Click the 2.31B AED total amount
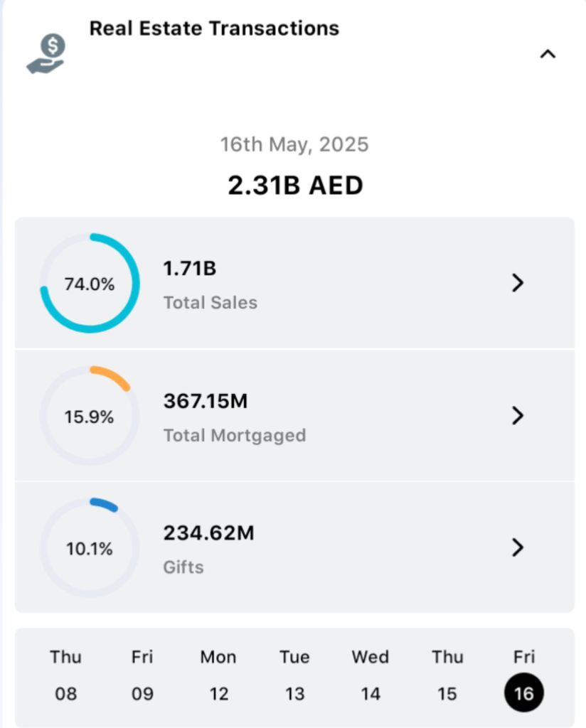The image size is (586, 728). pyautogui.click(x=295, y=186)
